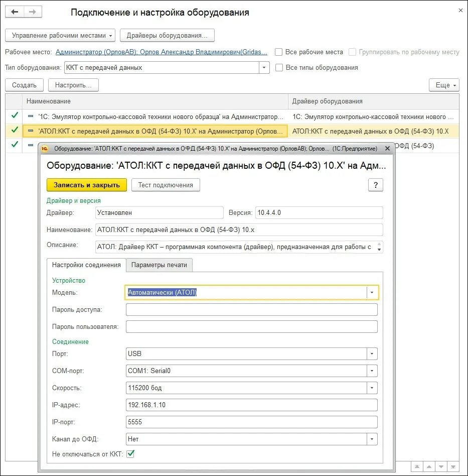Click the Наименование field in the dialog
468x476 pixels.
click(x=239, y=230)
